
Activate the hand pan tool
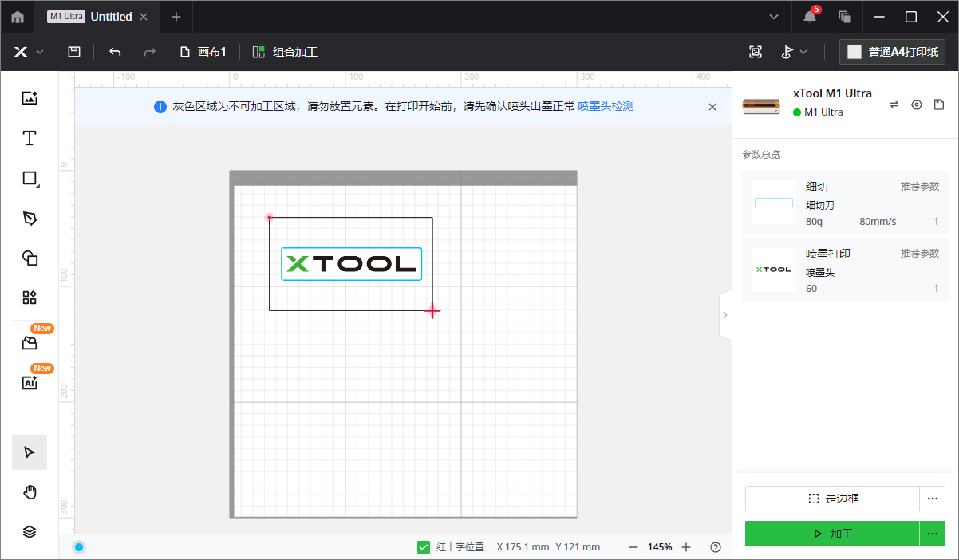pyautogui.click(x=30, y=492)
